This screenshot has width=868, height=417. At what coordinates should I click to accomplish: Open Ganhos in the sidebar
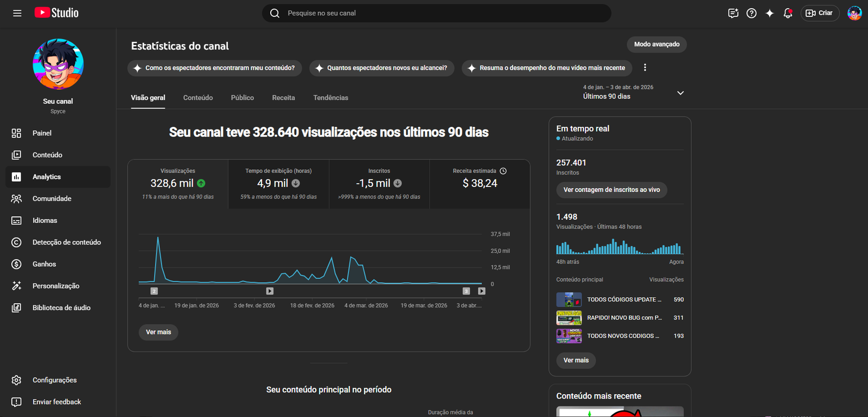click(x=44, y=264)
